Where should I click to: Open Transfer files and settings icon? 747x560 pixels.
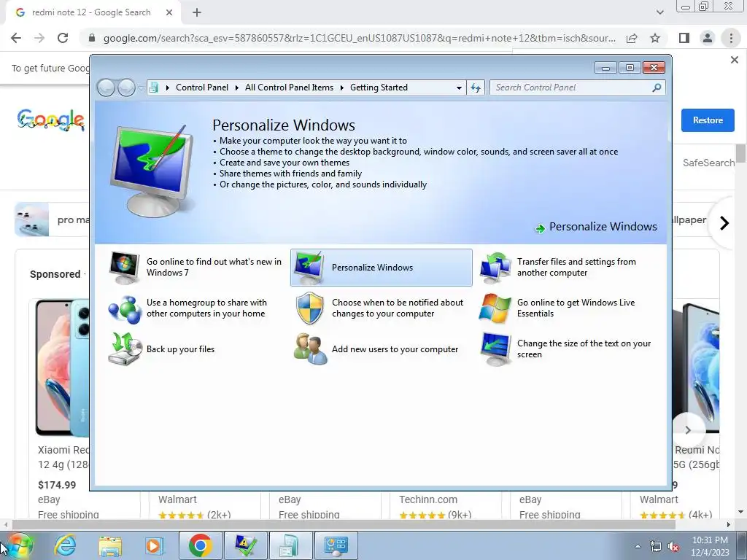tap(495, 268)
